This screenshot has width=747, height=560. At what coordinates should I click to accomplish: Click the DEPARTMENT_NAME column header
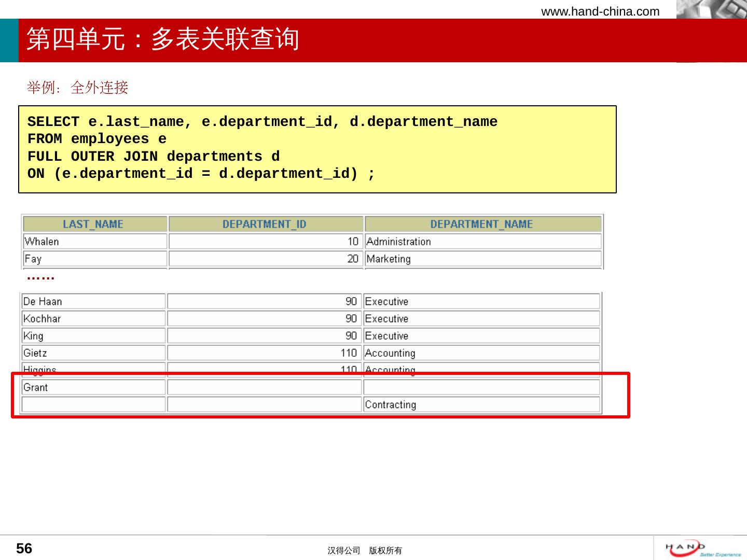pos(483,224)
